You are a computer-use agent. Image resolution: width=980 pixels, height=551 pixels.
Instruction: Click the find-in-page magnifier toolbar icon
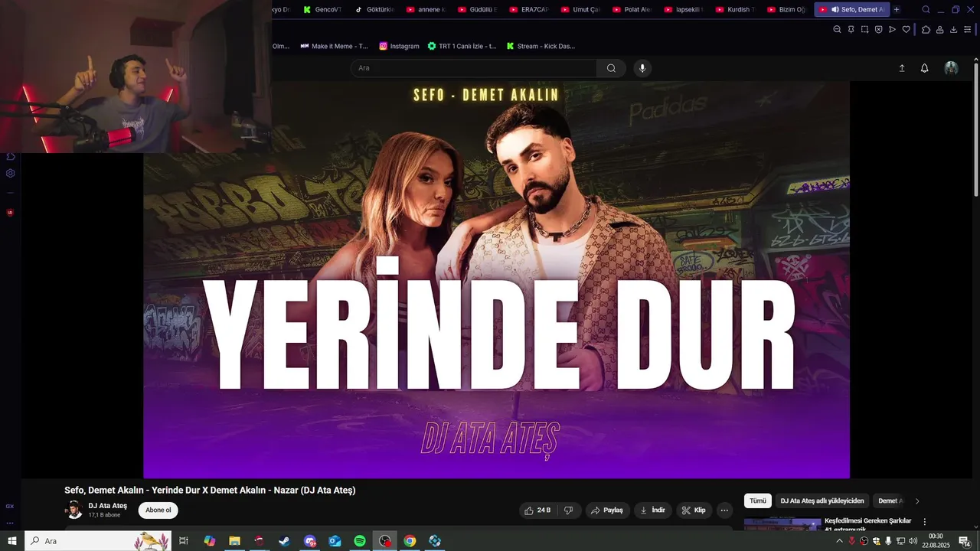point(837,30)
